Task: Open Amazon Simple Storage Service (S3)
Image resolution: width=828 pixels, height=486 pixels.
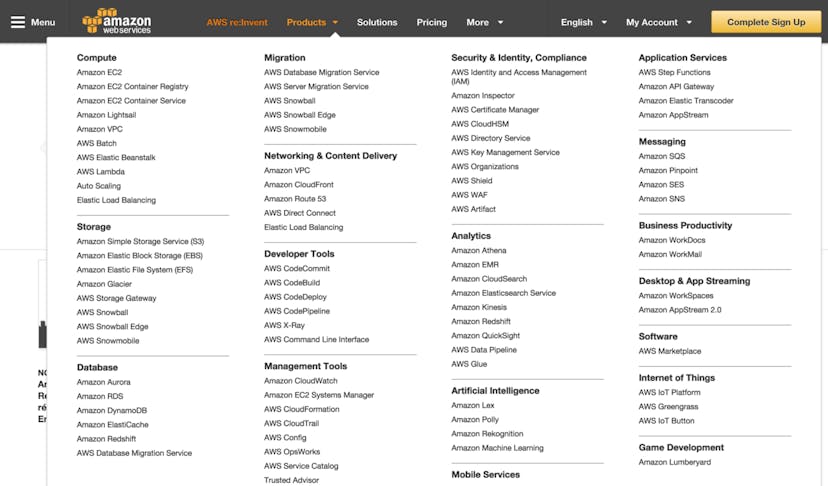Action: tap(140, 242)
